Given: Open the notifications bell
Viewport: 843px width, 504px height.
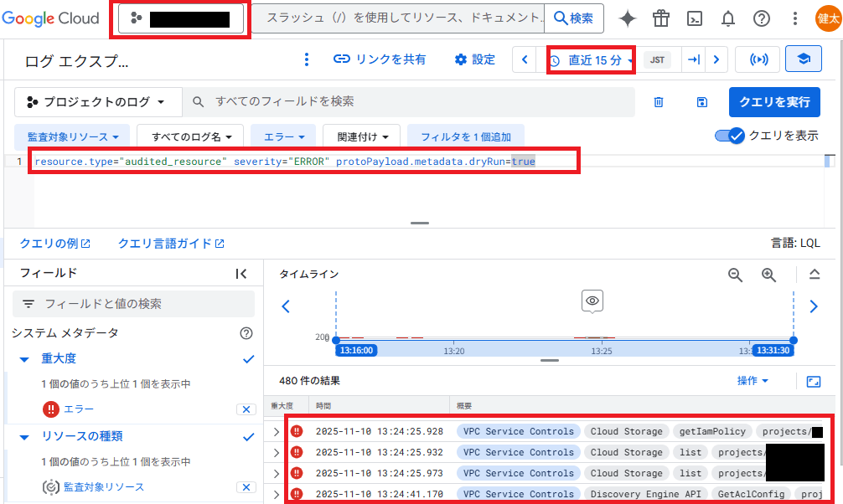Looking at the screenshot, I should tap(728, 18).
